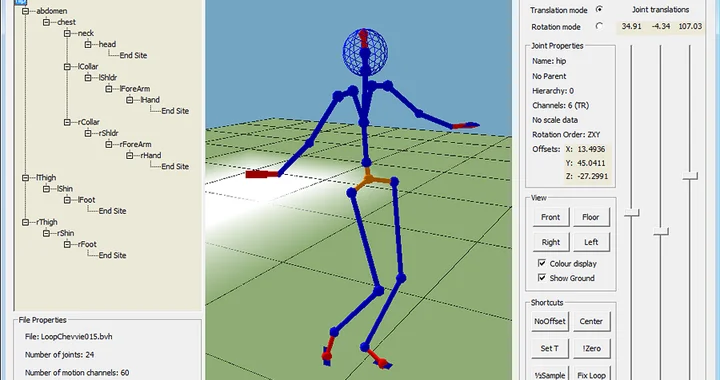Select End Site under rFoot

[x=112, y=255]
